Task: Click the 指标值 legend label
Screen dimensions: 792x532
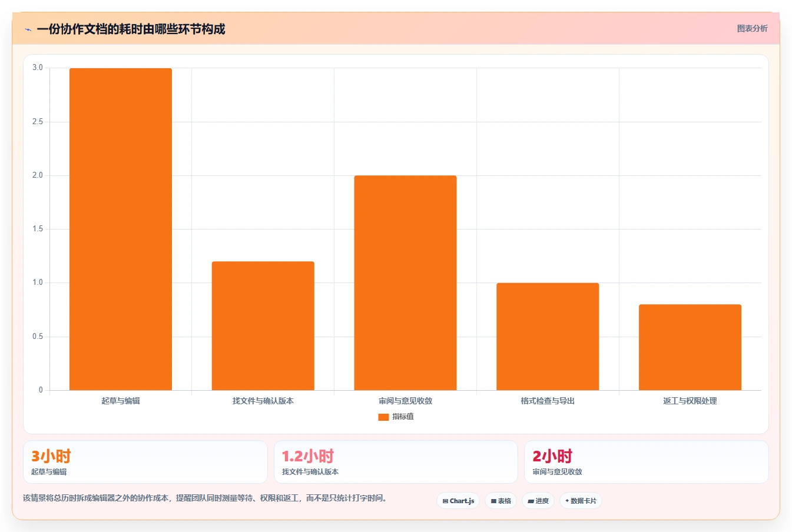Action: point(403,417)
